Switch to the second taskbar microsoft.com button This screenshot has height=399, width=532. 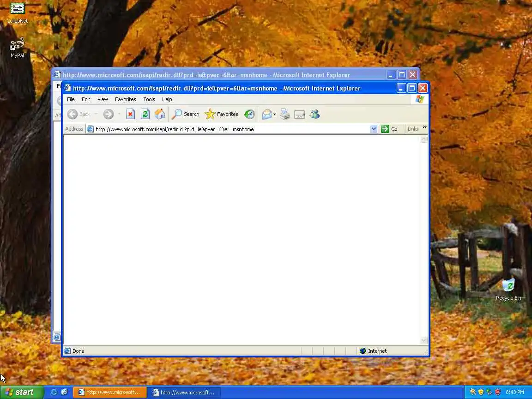[x=184, y=393]
